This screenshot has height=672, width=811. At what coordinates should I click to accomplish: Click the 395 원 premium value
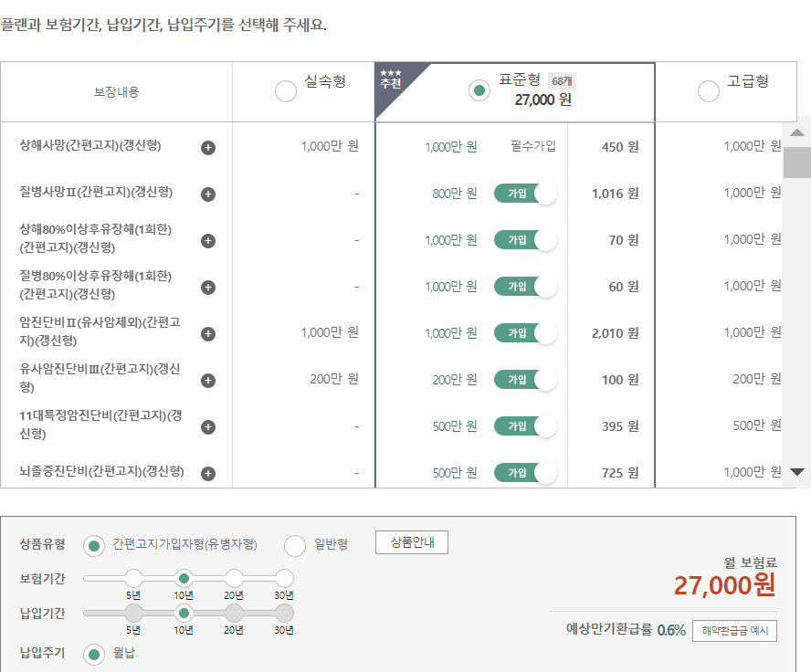point(620,426)
